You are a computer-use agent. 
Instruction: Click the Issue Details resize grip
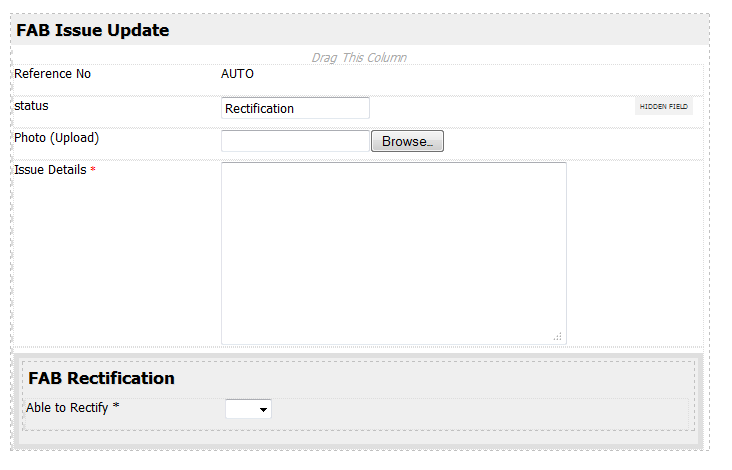coord(558,336)
